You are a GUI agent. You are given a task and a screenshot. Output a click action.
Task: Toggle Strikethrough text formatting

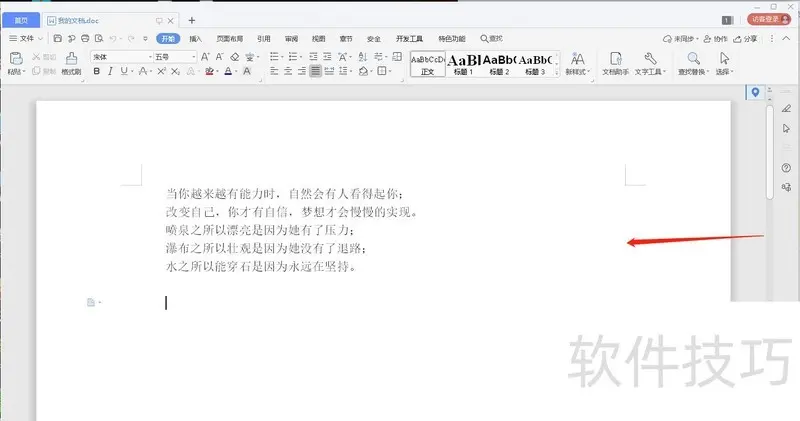click(143, 71)
